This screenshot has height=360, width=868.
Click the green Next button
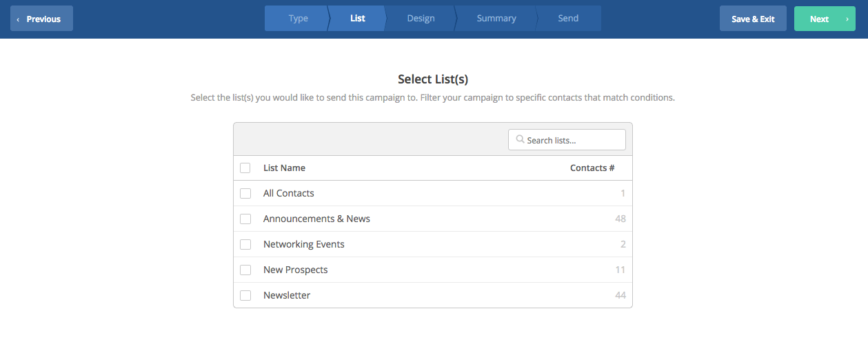coord(825,19)
